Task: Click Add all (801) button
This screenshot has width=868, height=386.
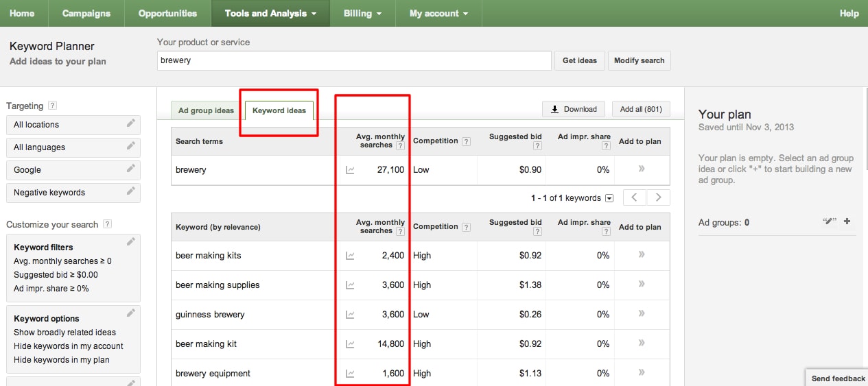Action: [640, 109]
